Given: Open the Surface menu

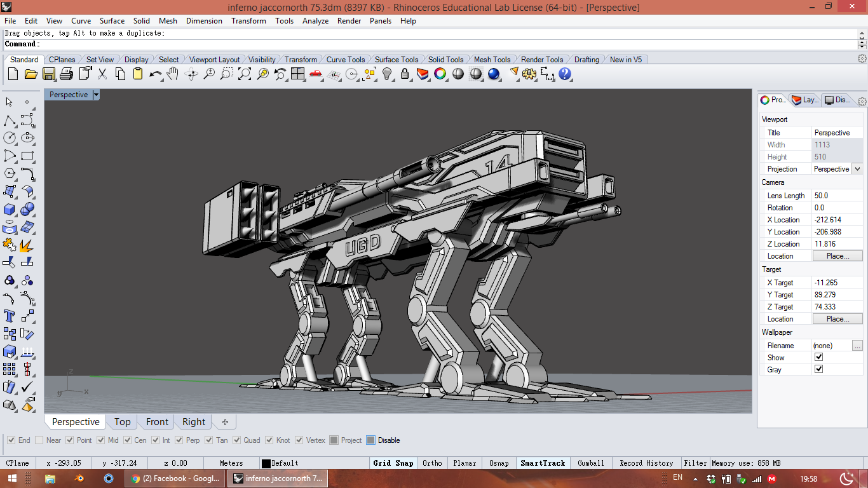Looking at the screenshot, I should coord(112,20).
